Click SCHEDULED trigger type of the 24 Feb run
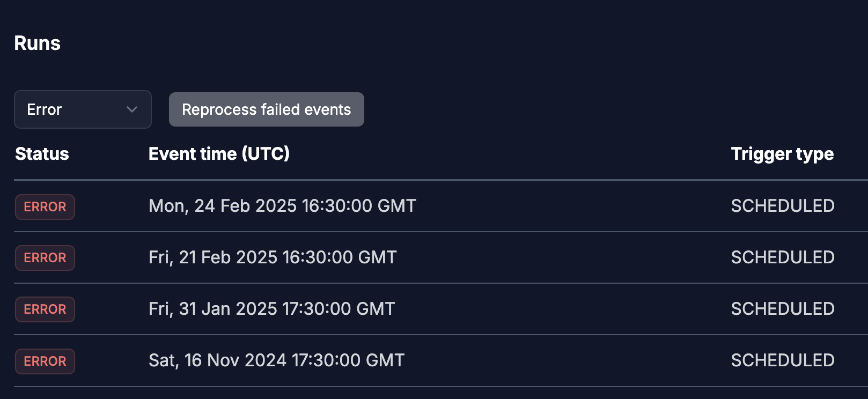This screenshot has width=868, height=399. tap(783, 206)
